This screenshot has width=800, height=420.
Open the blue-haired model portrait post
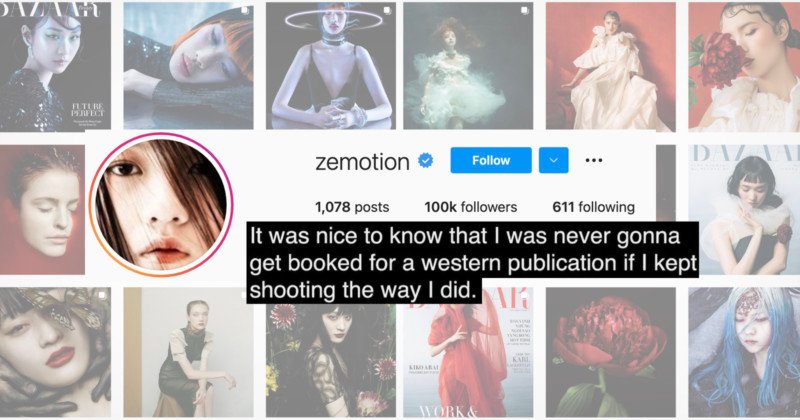coord(744,352)
